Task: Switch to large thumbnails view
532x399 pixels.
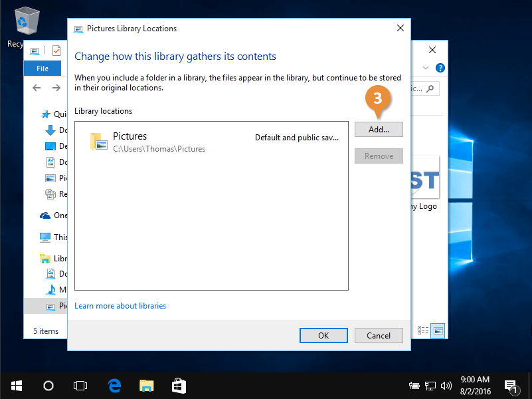Action: pyautogui.click(x=438, y=331)
